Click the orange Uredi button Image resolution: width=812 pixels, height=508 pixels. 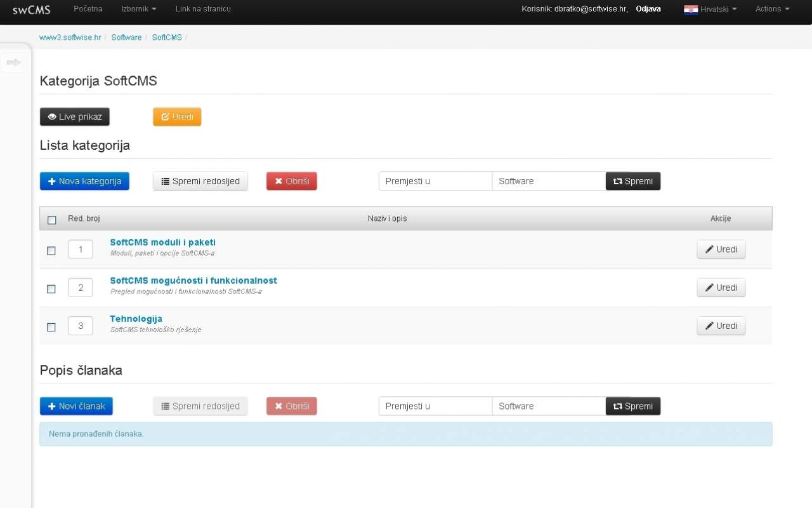pyautogui.click(x=177, y=117)
